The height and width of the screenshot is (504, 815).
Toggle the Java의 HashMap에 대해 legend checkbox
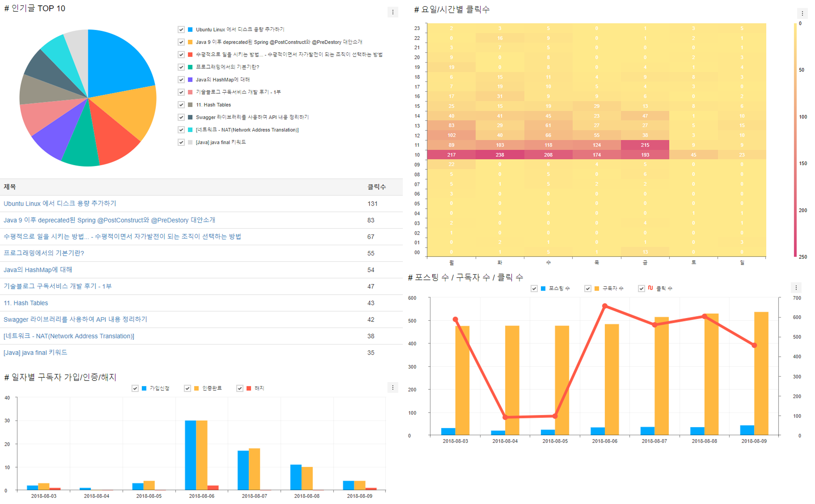click(x=181, y=80)
